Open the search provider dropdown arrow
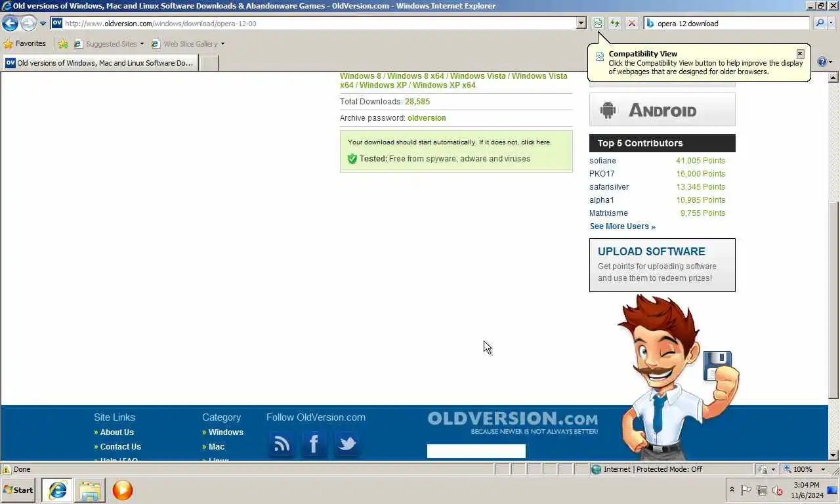Viewport: 840px width, 504px height. 831,24
